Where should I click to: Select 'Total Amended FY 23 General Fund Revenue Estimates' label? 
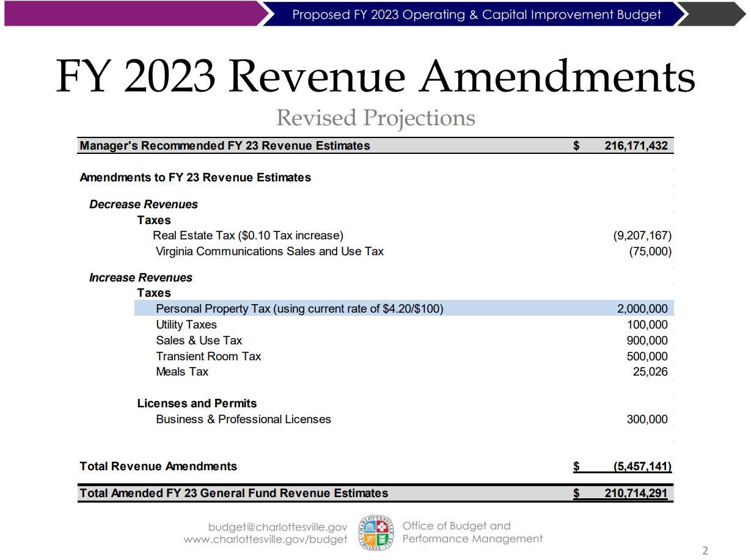coord(234,493)
